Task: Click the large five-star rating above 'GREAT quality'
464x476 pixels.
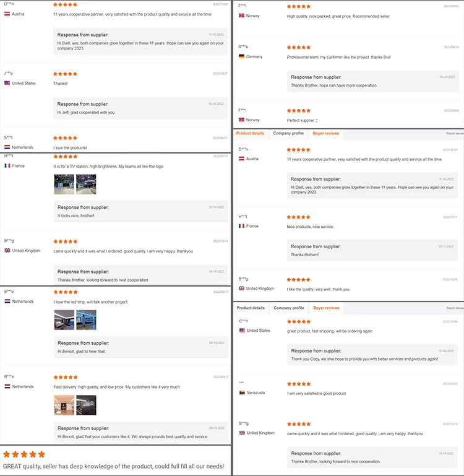Action: pyautogui.click(x=24, y=454)
